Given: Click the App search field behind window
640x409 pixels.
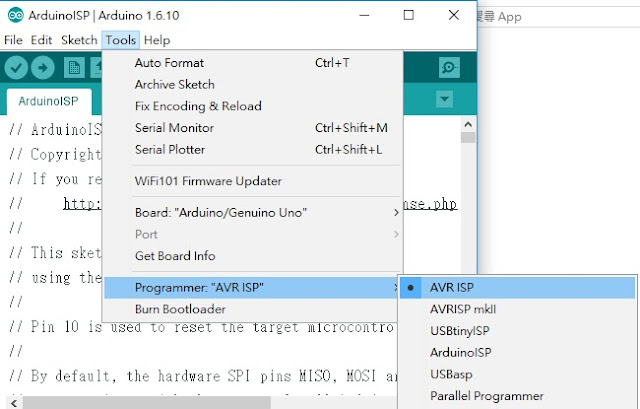Looking at the screenshot, I should click(558, 17).
